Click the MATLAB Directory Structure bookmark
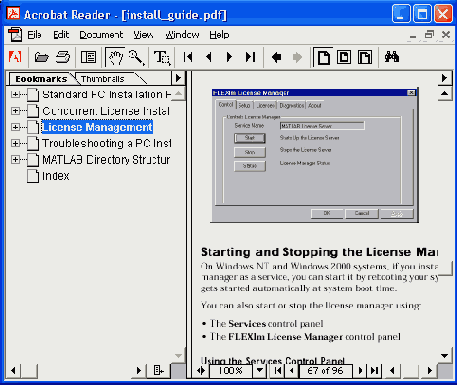This screenshot has width=457, height=385. 106,160
